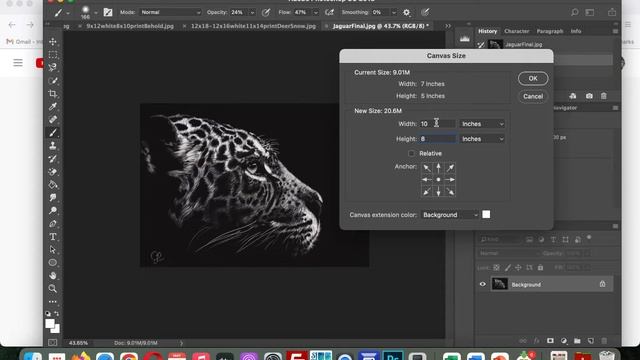
Task: Click the foreground color swatch
Action: click(x=49, y=324)
